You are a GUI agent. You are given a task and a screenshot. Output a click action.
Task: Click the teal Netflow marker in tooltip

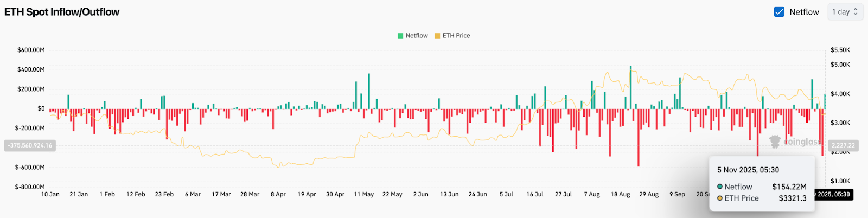pos(720,187)
